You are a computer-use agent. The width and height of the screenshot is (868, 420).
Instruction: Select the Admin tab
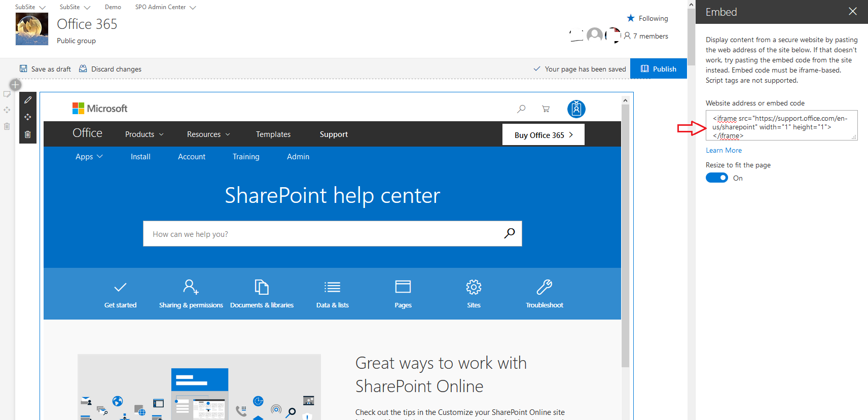298,157
